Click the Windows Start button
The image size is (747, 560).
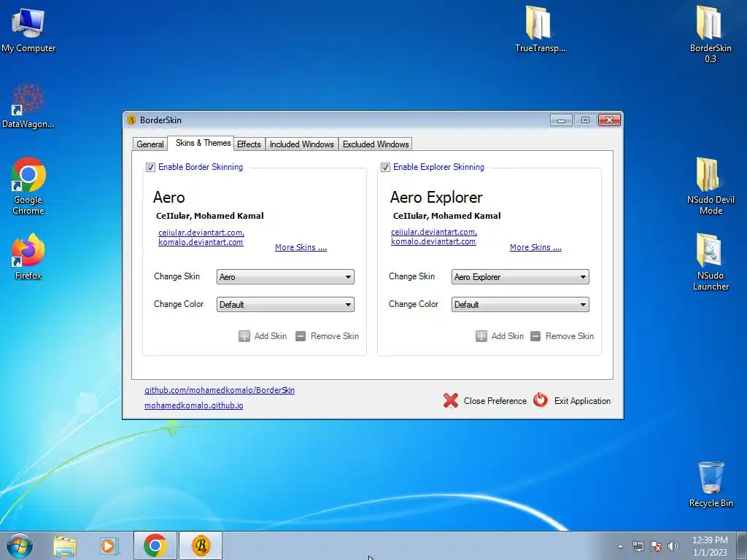(x=20, y=545)
